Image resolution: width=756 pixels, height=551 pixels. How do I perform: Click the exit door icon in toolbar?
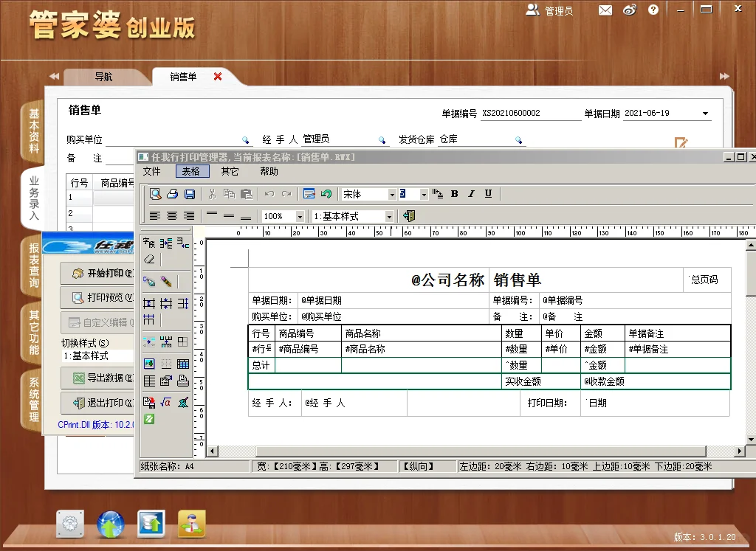(x=409, y=216)
